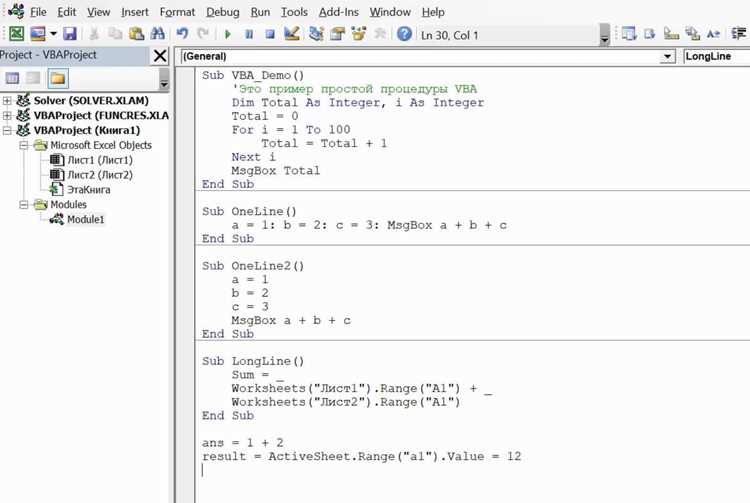This screenshot has height=503, width=750.
Task: Toggle Folders in Project panel
Action: coord(58,78)
